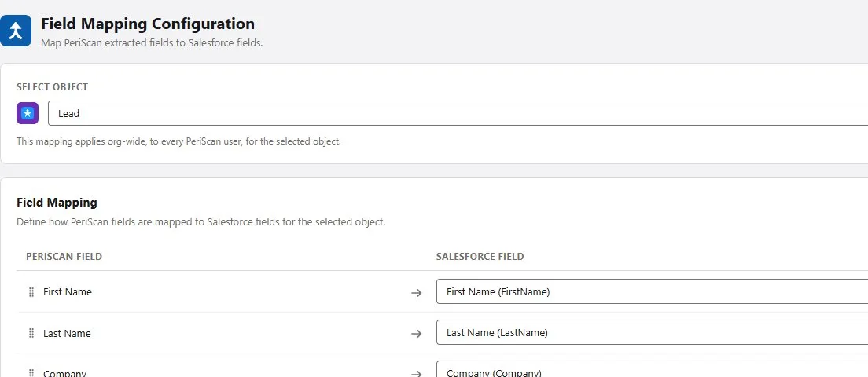Viewport: 868px width, 377px height.
Task: Click the purple Lead object icon
Action: tap(28, 113)
